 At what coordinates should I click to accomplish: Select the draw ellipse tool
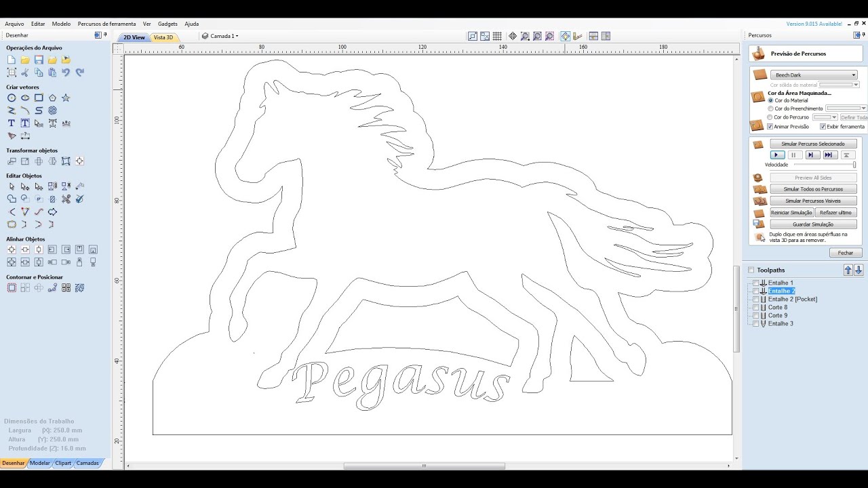point(25,98)
